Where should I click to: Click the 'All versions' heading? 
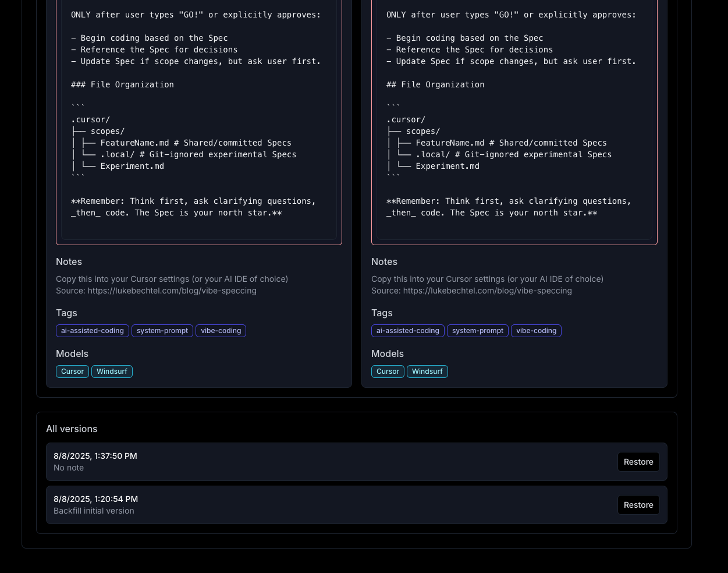click(x=72, y=429)
